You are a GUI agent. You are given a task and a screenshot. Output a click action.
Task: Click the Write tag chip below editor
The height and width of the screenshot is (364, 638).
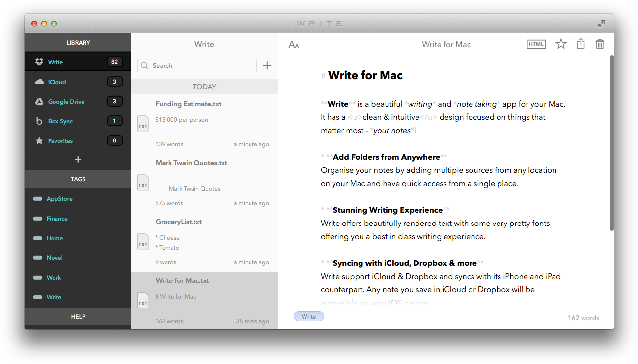pyautogui.click(x=309, y=316)
